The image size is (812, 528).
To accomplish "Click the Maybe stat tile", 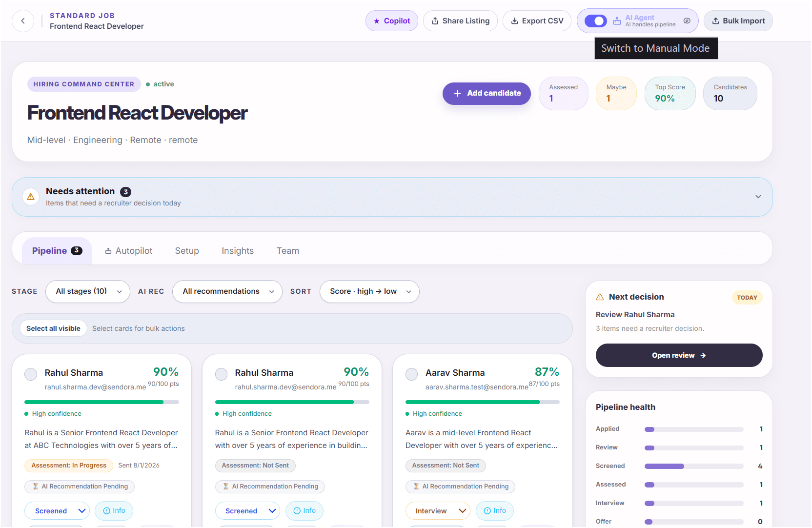I will (x=616, y=93).
